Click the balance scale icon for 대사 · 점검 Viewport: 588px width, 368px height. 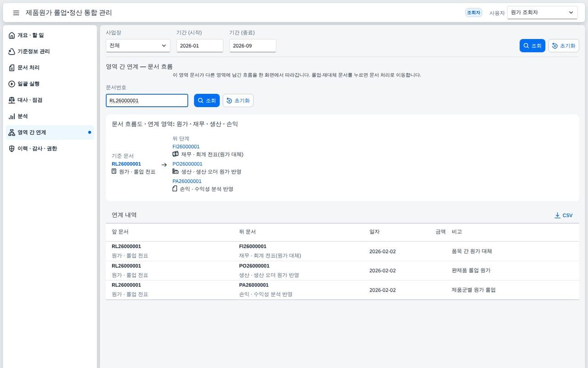pos(12,100)
